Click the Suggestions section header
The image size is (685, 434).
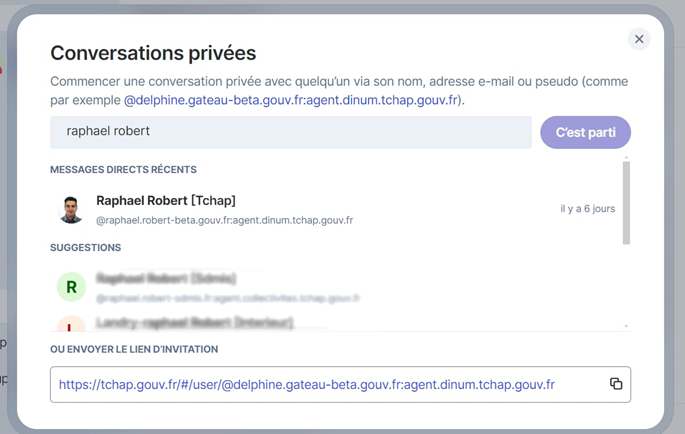85,247
